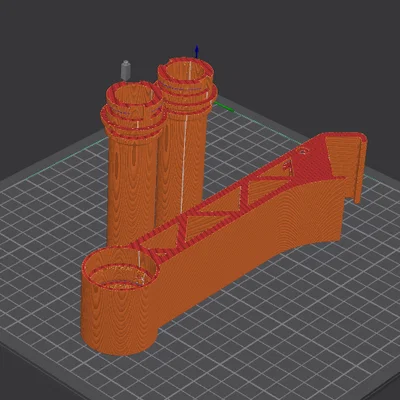The width and height of the screenshot is (400, 400).
Task: Select the bracket arm's triangular truss section
Action: coord(213,210)
